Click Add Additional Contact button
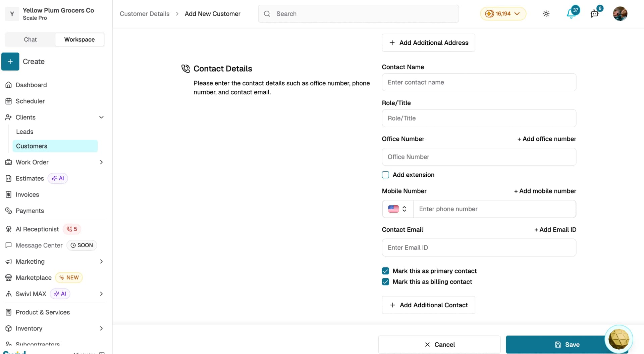This screenshot has height=354, width=644. pos(428,305)
